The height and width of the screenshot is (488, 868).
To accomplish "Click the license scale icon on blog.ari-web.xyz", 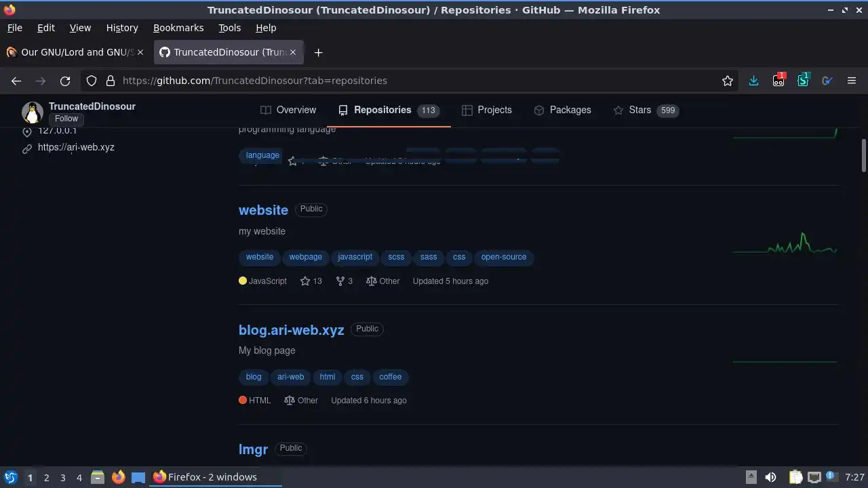I will pyautogui.click(x=290, y=401).
